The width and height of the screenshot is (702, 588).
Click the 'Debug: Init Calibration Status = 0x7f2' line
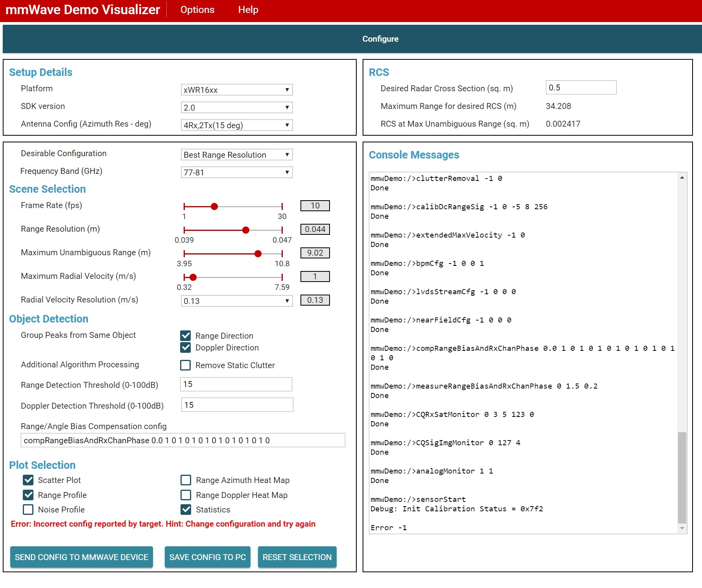[457, 509]
